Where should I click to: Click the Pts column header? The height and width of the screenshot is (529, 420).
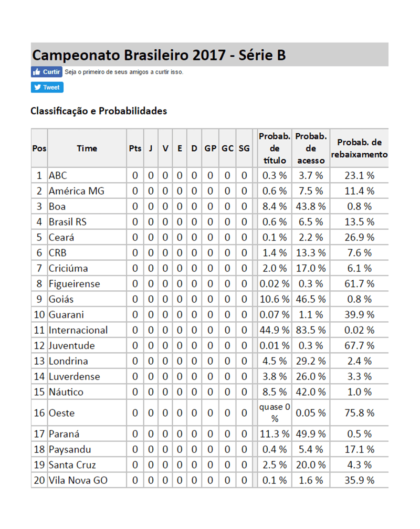pos(135,149)
